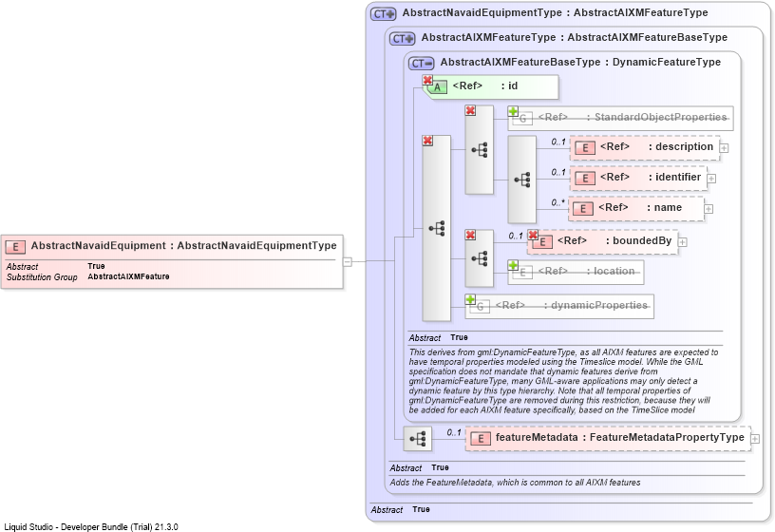This screenshot has height=532, width=775.
Task: Click the 0..* cardinality of name
Action: (558, 202)
